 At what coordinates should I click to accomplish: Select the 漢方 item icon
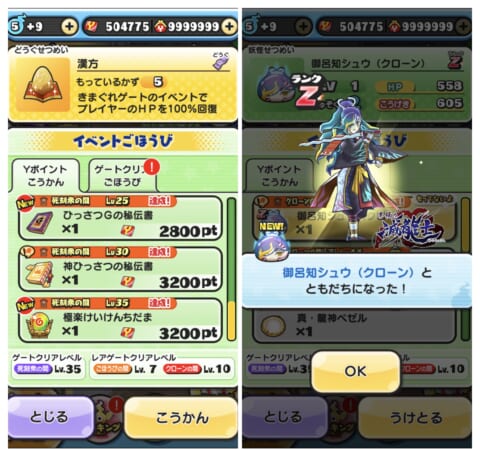(x=43, y=85)
